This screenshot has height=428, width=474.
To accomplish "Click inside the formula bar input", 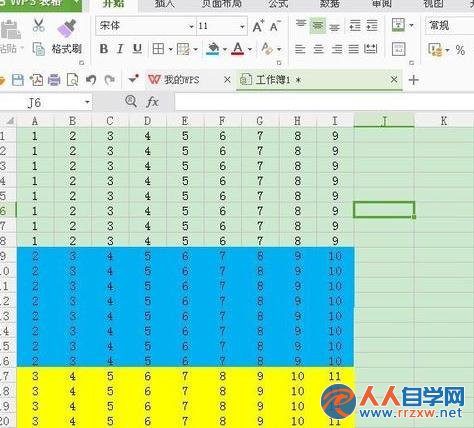I will tap(324, 102).
